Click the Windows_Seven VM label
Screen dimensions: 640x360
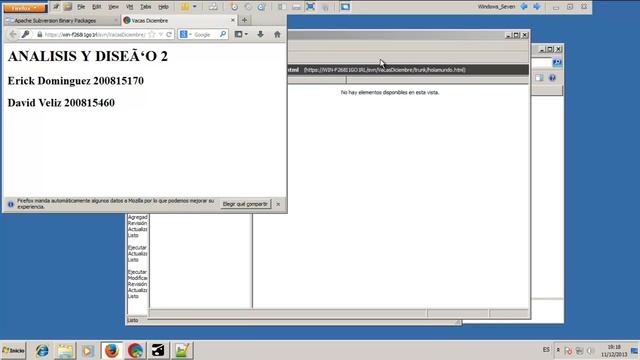click(496, 7)
